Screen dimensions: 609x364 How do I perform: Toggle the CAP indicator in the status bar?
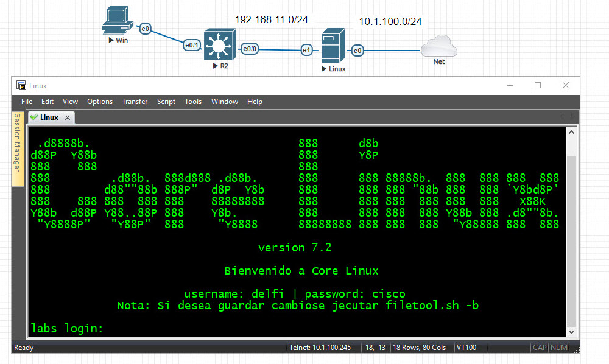539,348
